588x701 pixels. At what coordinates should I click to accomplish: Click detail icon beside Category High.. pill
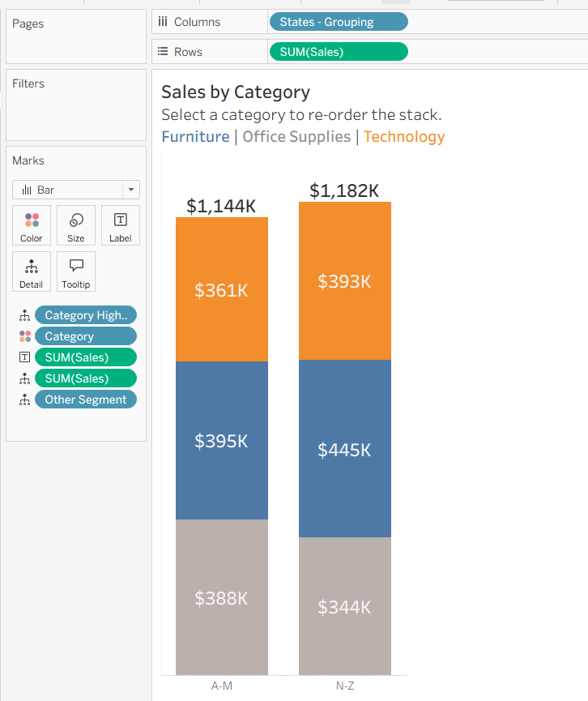pos(25,315)
